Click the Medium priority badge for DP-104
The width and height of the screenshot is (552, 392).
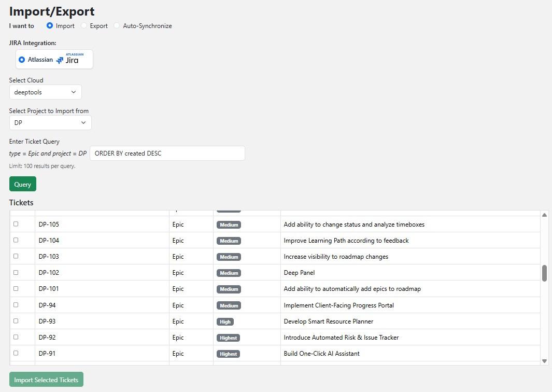point(229,241)
